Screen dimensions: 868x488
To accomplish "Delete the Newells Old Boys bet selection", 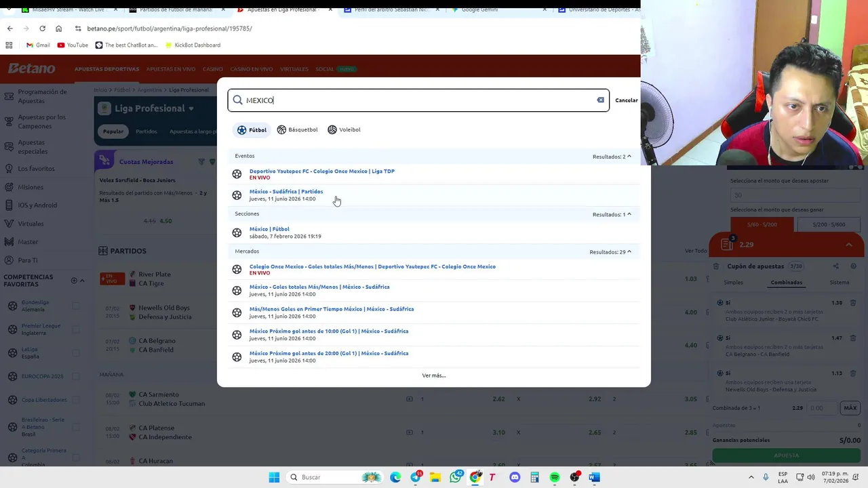I will point(853,373).
